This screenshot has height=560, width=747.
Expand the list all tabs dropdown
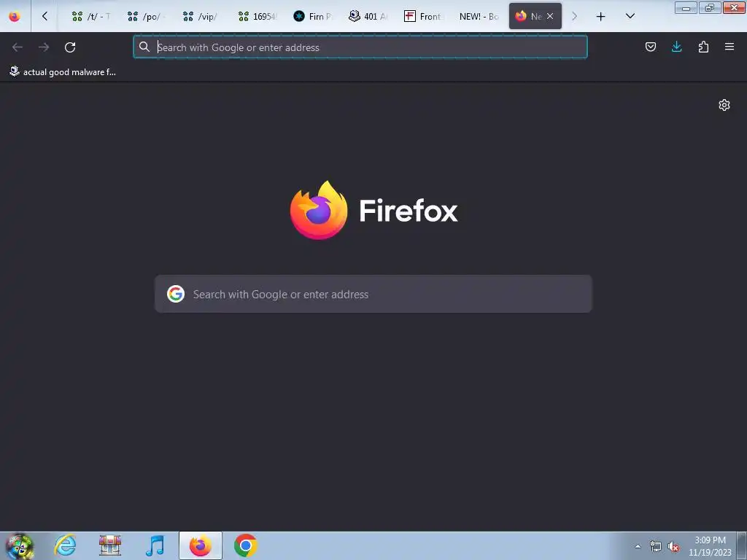[x=630, y=16]
